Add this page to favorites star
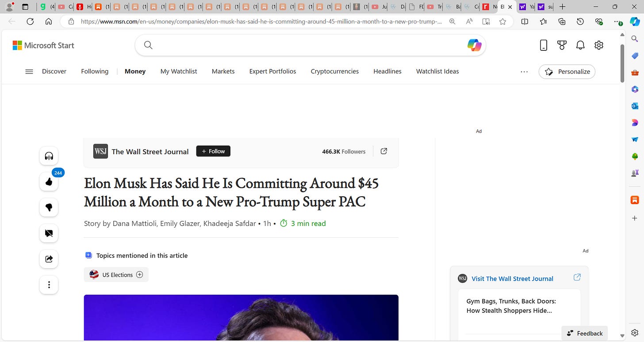644x342 pixels. pos(502,21)
